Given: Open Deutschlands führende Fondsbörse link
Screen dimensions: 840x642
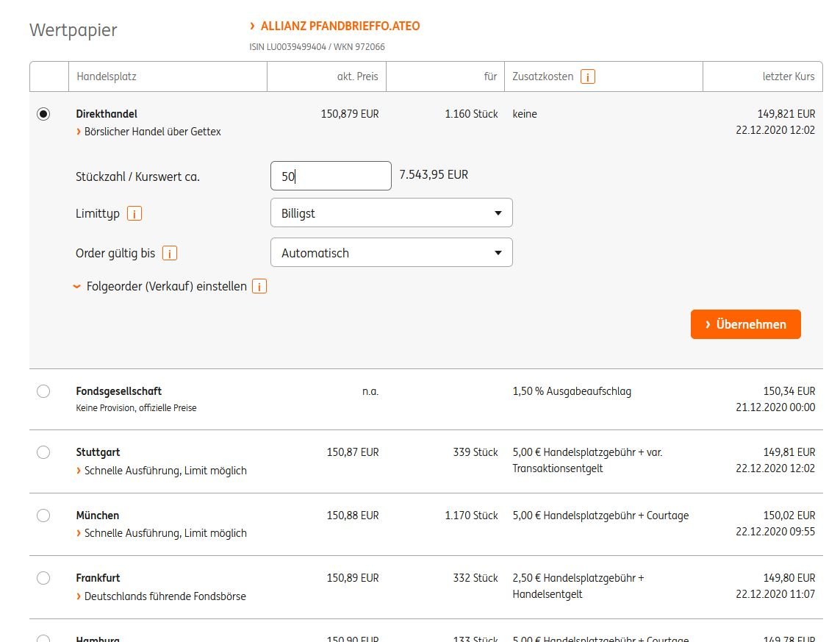Looking at the screenshot, I should pos(165,596).
